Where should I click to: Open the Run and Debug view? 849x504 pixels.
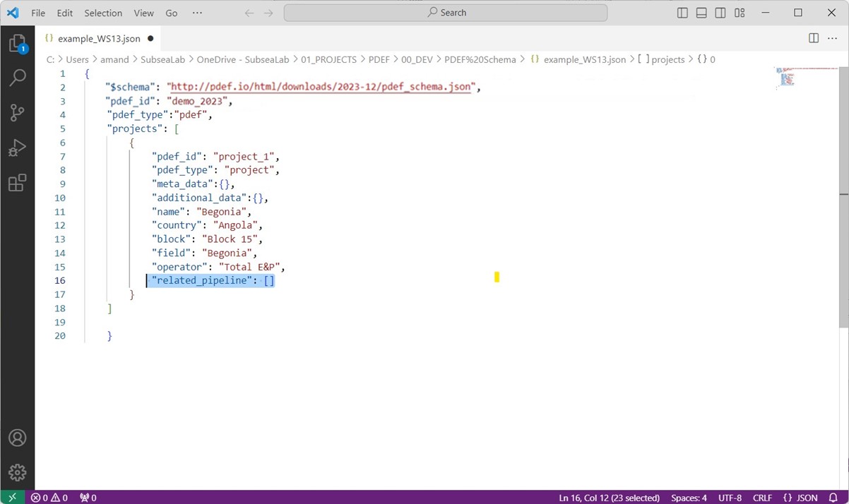pos(17,148)
